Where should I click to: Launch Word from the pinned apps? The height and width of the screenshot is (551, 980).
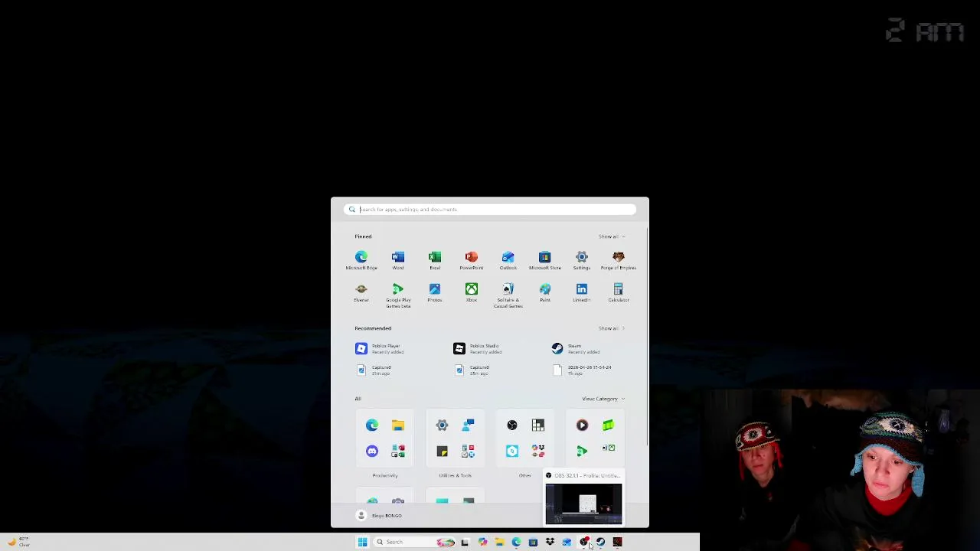pyautogui.click(x=398, y=259)
